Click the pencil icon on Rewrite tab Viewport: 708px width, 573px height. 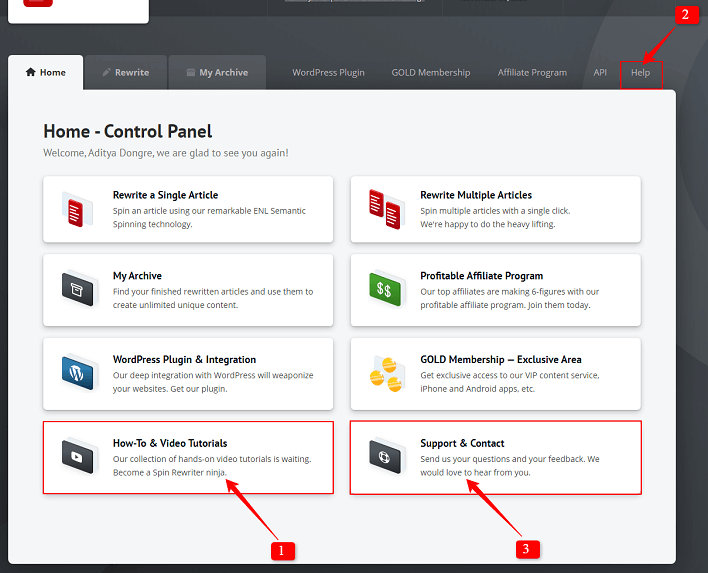[x=107, y=72]
